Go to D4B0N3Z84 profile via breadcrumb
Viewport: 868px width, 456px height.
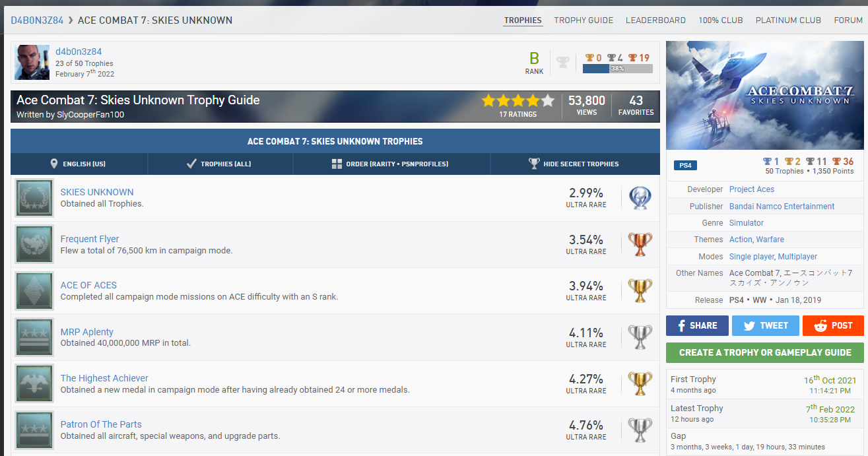(37, 20)
